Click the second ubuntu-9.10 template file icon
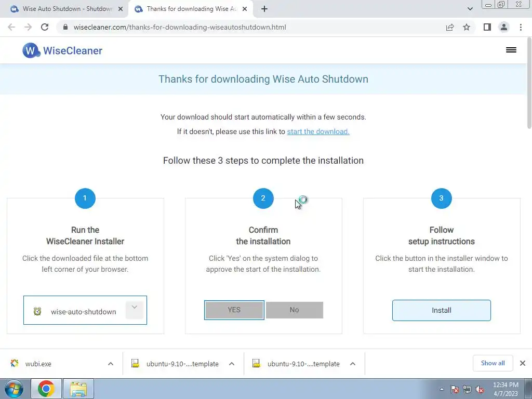 click(256, 363)
